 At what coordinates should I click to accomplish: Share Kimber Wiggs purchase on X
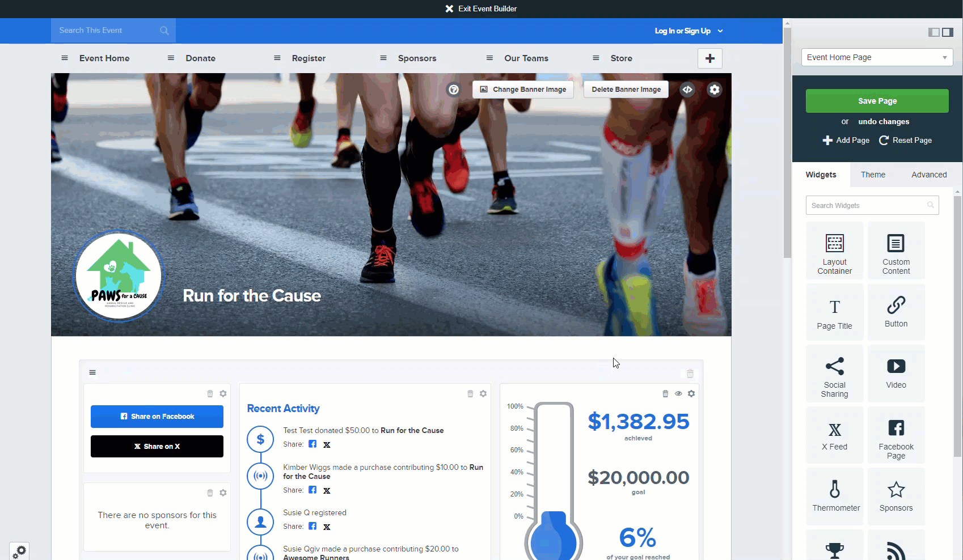[x=327, y=490]
